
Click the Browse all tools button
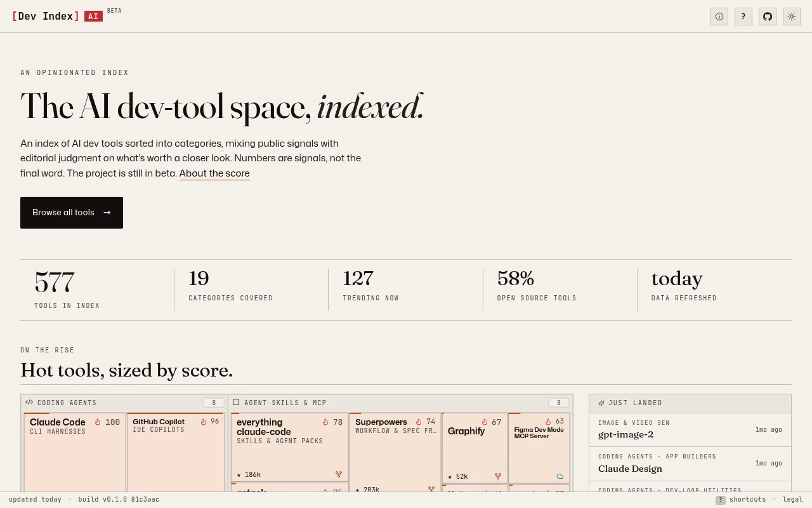tap(72, 213)
